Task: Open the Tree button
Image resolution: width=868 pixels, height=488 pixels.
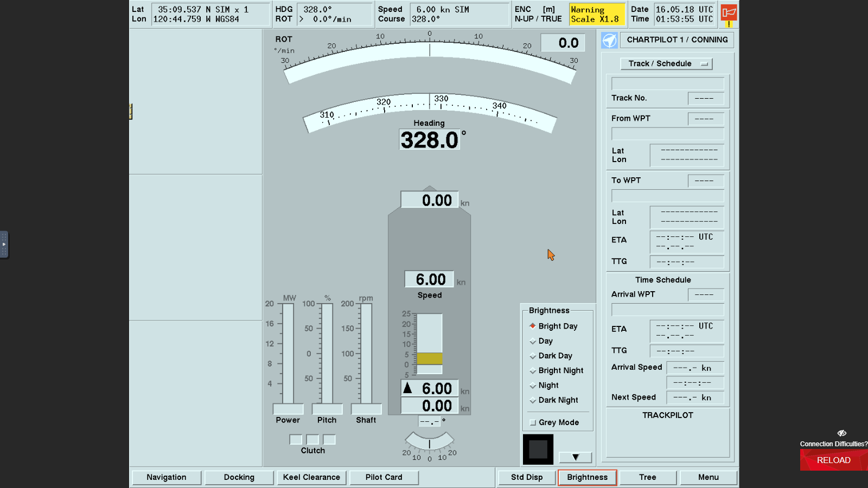Action: (648, 477)
